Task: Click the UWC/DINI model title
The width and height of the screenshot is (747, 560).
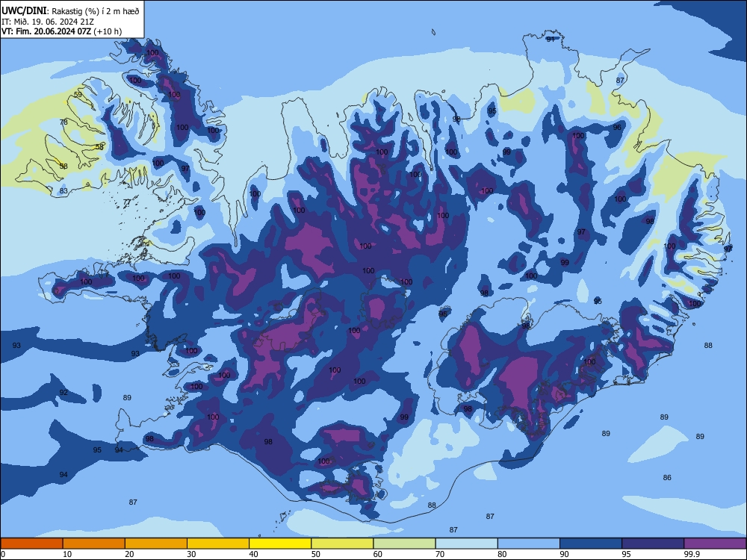Action: pyautogui.click(x=24, y=10)
